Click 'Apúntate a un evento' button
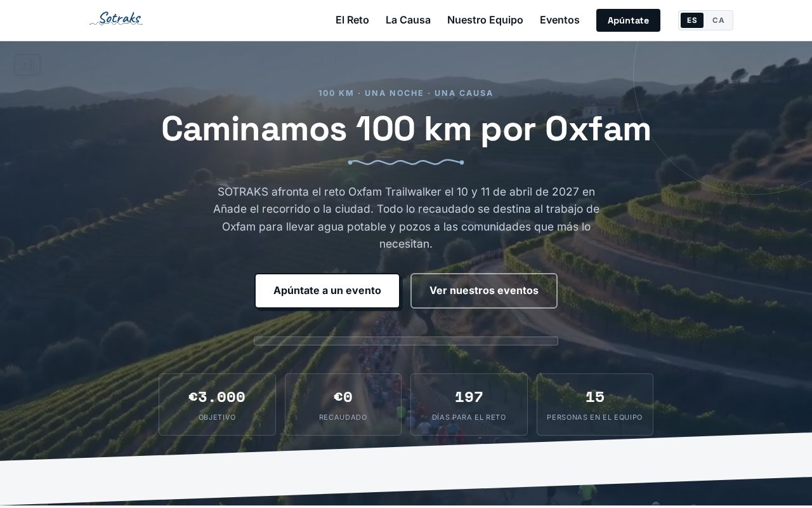 point(327,291)
